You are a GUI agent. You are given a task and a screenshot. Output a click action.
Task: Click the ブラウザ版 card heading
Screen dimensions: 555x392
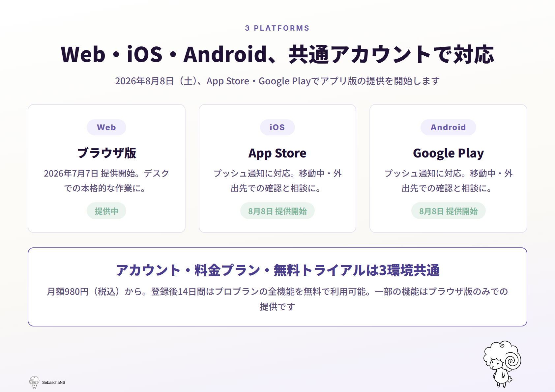click(106, 153)
